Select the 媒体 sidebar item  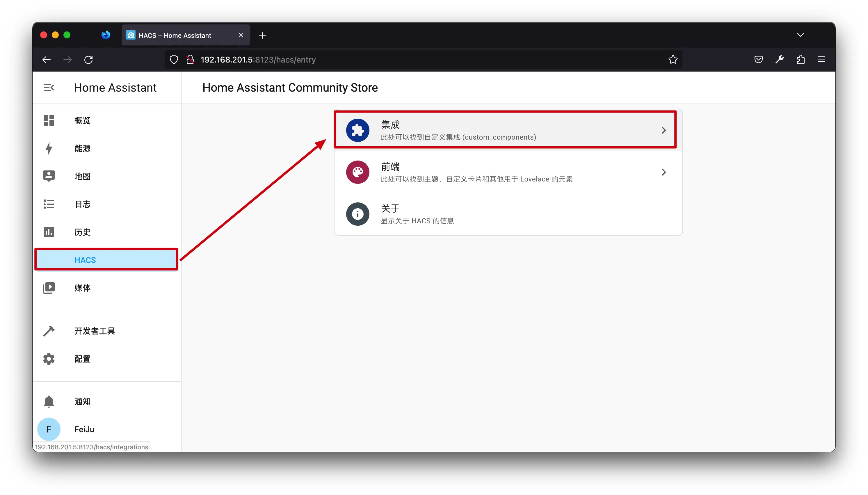[106, 288]
